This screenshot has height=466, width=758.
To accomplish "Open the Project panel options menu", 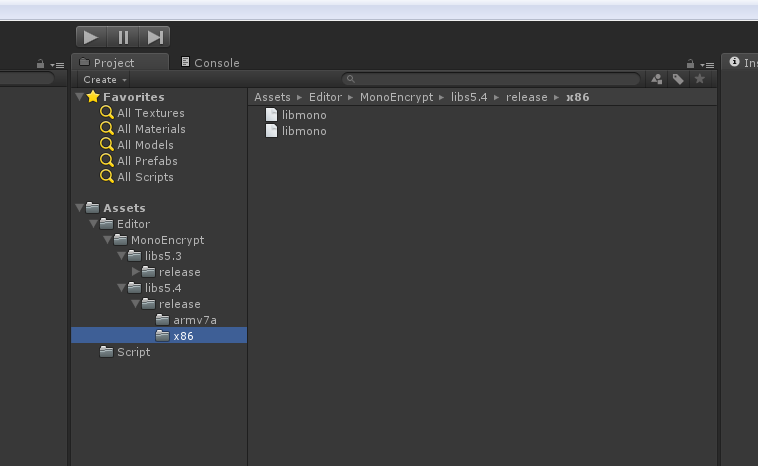I will [x=707, y=65].
